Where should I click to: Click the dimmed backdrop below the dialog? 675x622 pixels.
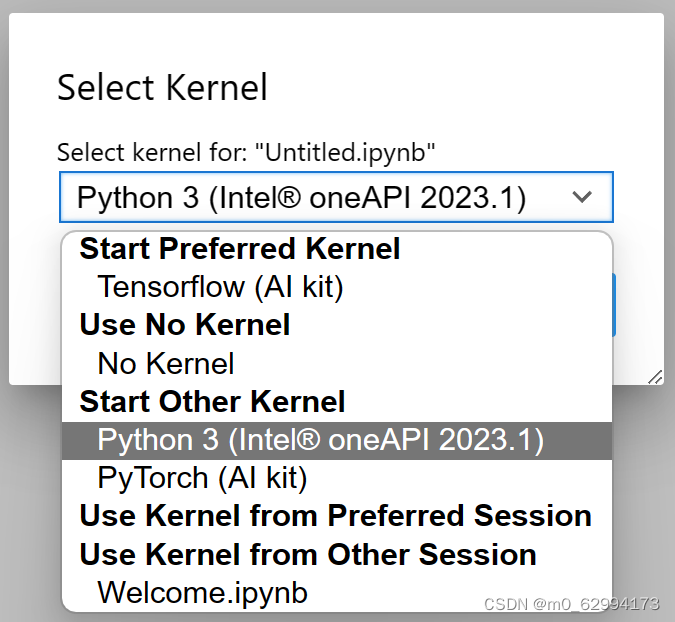pos(640,500)
